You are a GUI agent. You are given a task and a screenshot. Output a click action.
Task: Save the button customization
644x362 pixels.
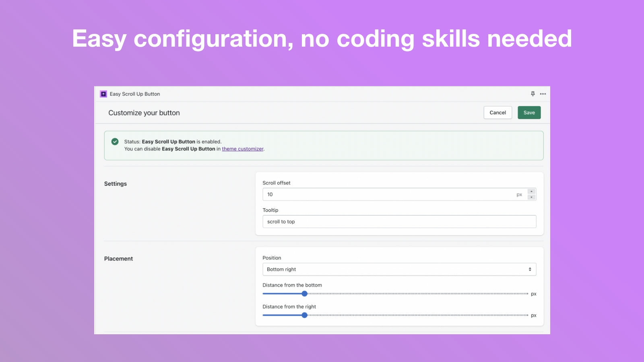(x=529, y=113)
